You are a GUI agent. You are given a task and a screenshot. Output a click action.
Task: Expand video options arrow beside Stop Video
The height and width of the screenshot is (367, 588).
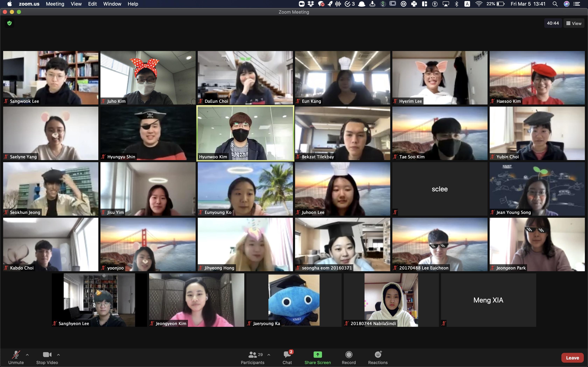58,355
